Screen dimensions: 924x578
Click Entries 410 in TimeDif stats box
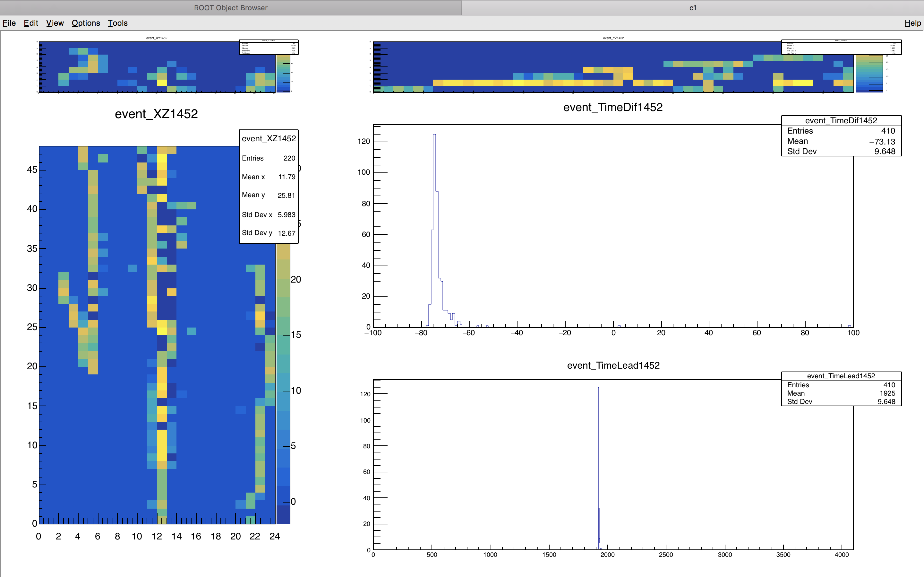tap(841, 131)
